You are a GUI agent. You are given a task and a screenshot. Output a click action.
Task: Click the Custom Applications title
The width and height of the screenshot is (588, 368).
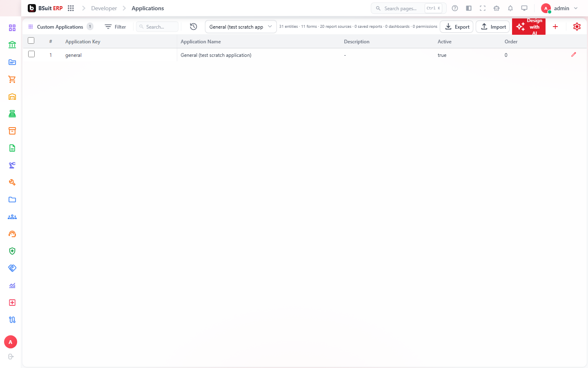[60, 27]
